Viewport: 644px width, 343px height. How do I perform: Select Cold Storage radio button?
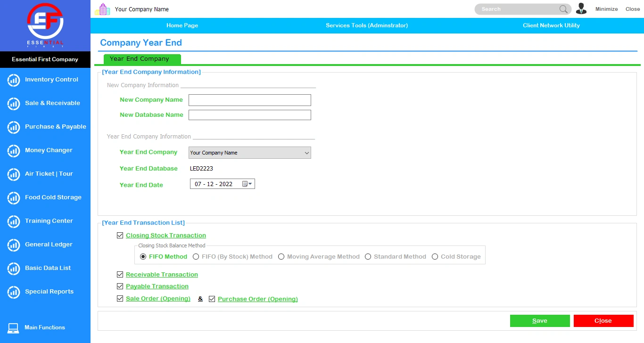click(435, 257)
